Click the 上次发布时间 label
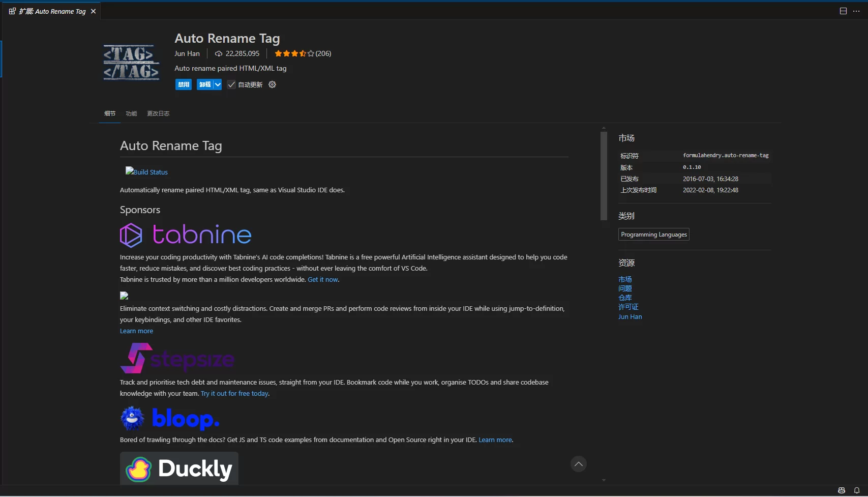Viewport: 868px width, 497px height. (x=639, y=190)
